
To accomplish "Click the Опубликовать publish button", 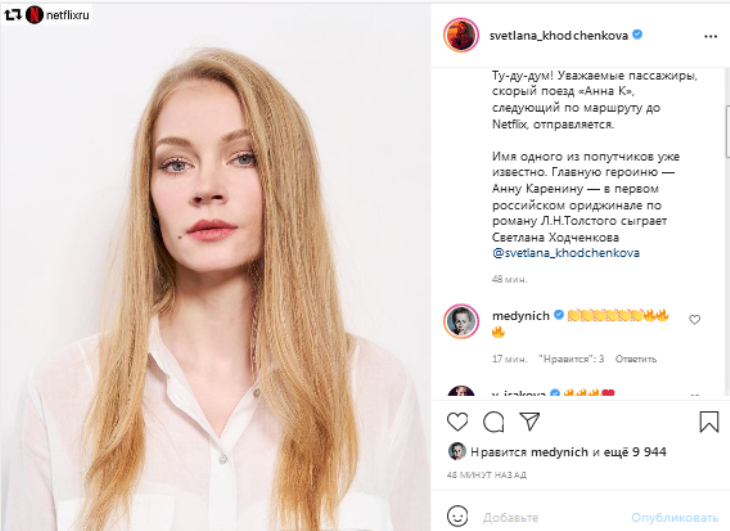I will tap(674, 518).
